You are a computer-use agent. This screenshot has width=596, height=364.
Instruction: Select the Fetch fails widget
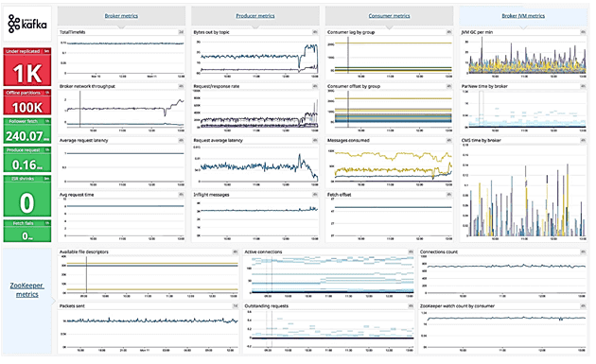click(x=27, y=231)
